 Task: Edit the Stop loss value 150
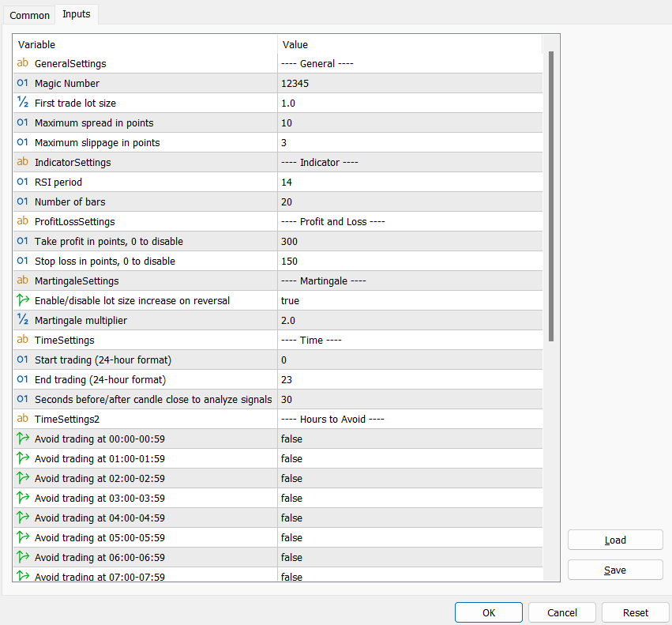410,261
